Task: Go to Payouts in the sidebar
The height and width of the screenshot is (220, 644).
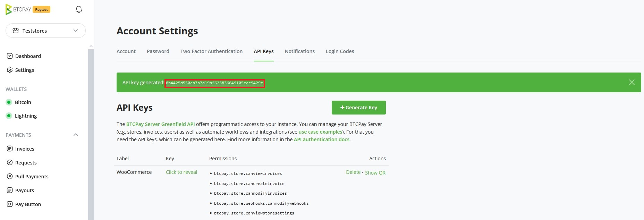Action: tap(25, 190)
